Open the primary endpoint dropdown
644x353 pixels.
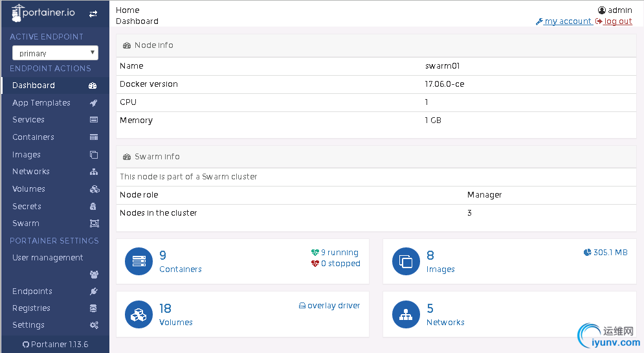55,53
